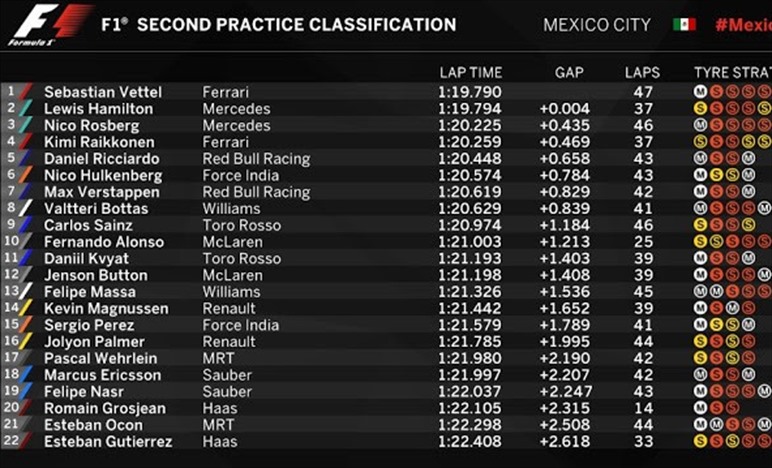Select the GAP column header

point(569,73)
